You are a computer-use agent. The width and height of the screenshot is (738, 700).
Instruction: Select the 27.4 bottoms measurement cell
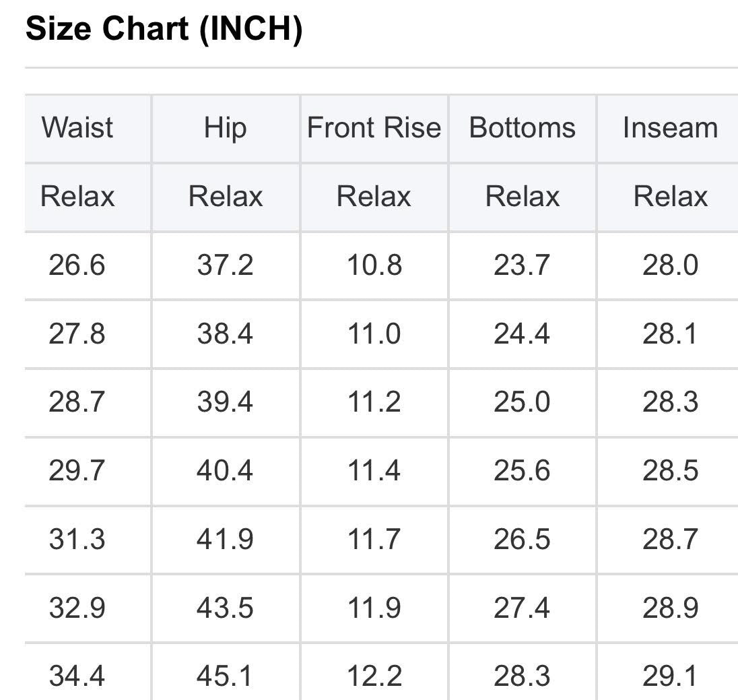click(x=523, y=608)
